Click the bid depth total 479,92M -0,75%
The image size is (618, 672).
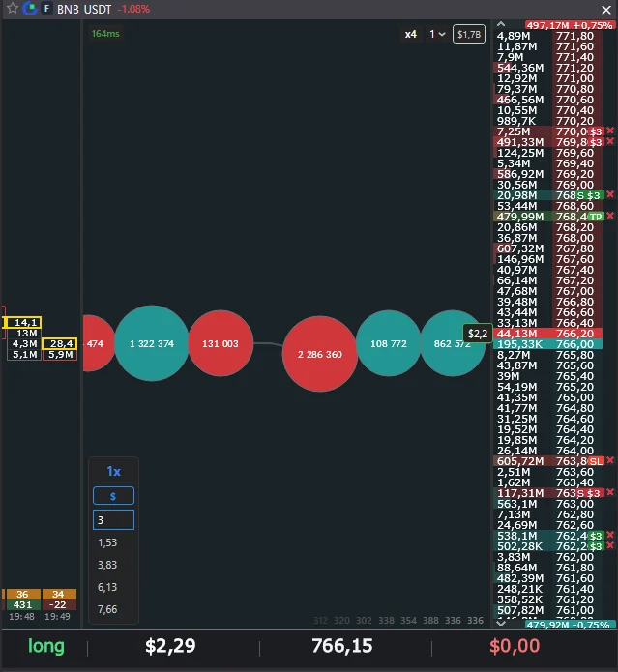coord(568,625)
